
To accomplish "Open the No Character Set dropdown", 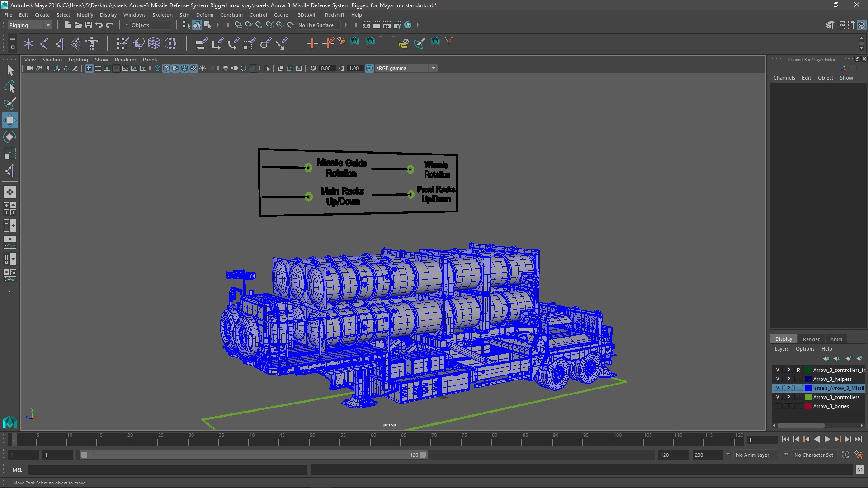I will [815, 455].
